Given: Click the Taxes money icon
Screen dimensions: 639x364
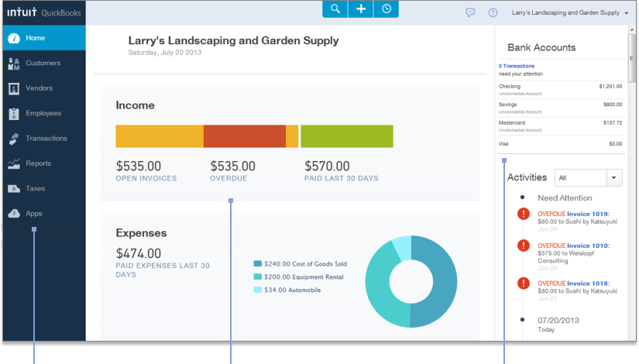Looking at the screenshot, I should tap(14, 189).
